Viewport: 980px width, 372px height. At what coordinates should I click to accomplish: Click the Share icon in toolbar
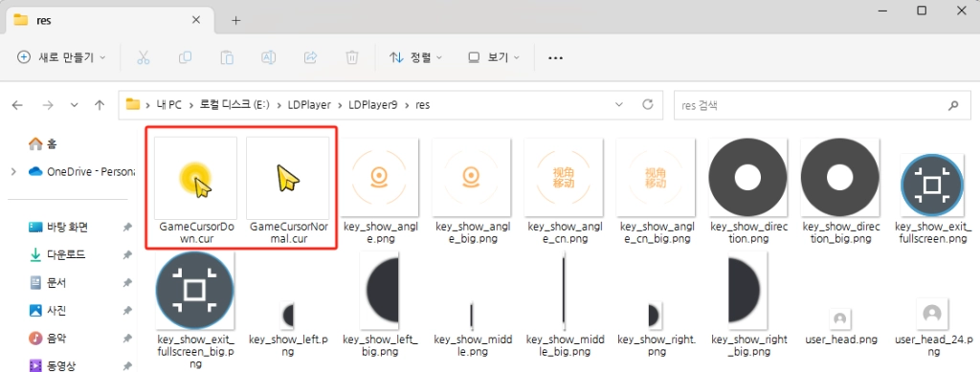(310, 57)
